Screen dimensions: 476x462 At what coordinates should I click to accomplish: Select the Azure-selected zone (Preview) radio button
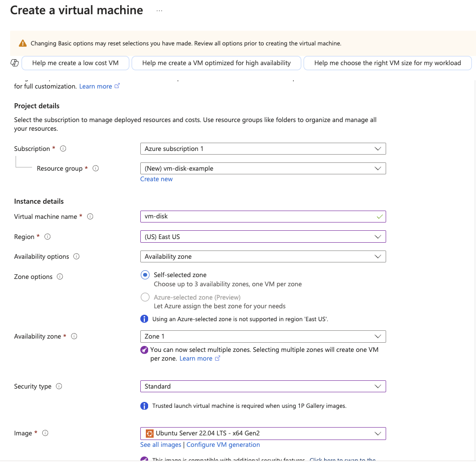[145, 297]
